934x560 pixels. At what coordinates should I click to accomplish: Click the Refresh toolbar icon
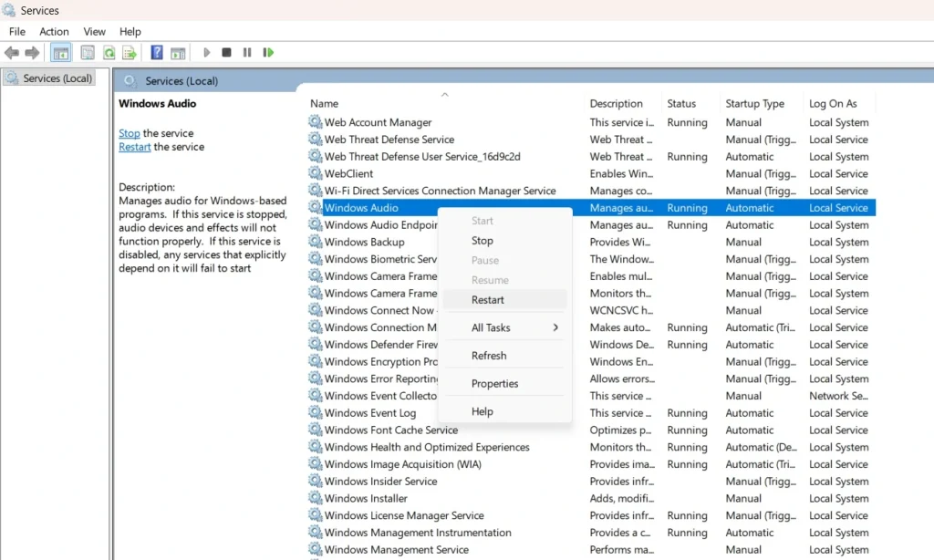pos(109,52)
